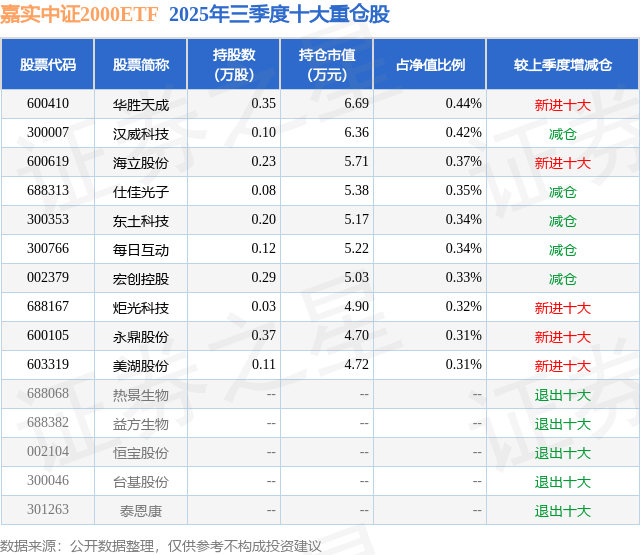
Task: Click the 占净值比例 column header
Action: 430,65
